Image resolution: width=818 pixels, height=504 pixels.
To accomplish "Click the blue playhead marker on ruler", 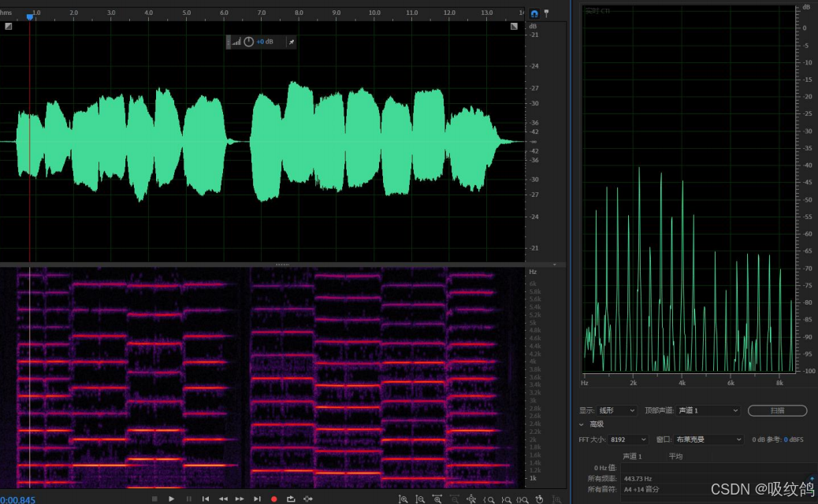I will tap(30, 17).
